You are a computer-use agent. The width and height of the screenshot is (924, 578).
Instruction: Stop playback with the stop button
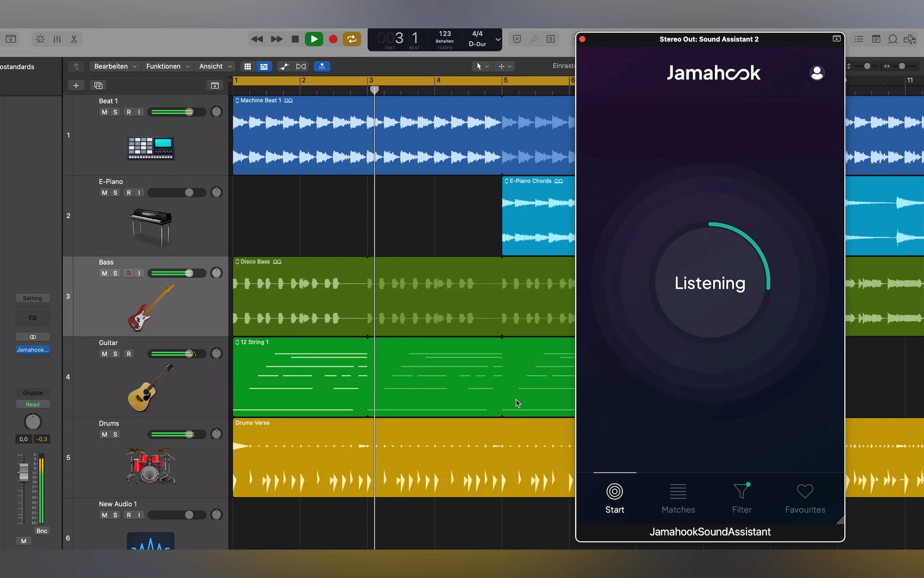(x=295, y=39)
